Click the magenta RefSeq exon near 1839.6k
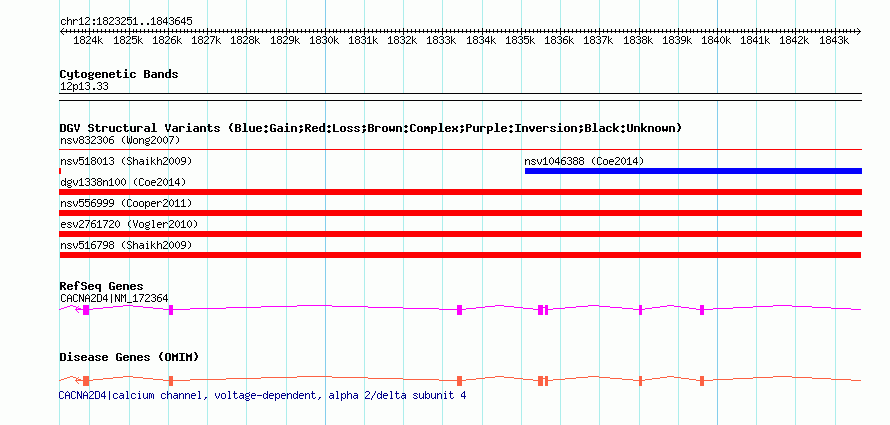 point(702,310)
